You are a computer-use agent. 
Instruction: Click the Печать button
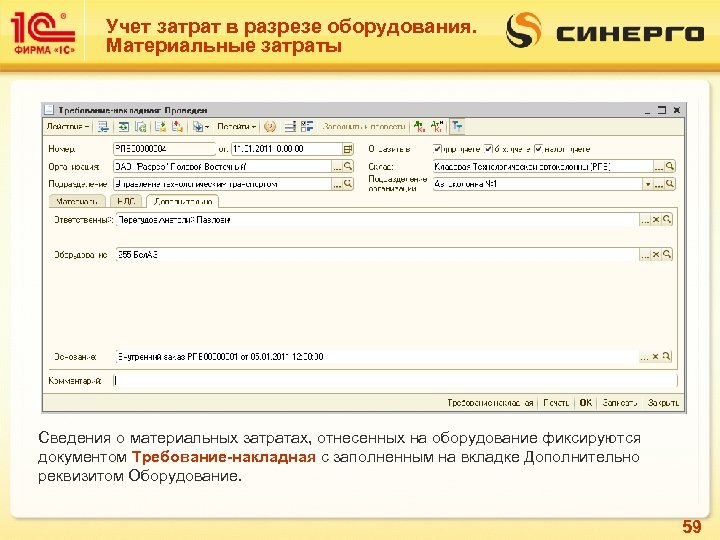pyautogui.click(x=556, y=403)
